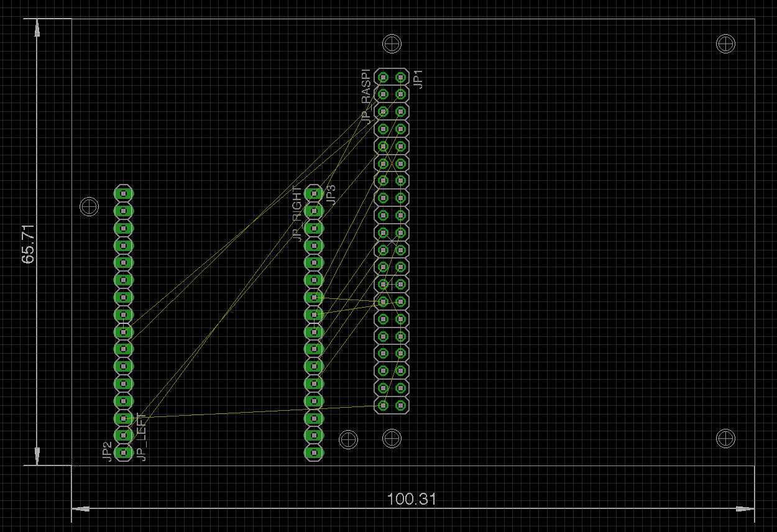
Task: Click the bottom-left pad of JP1 header
Action: click(x=383, y=405)
